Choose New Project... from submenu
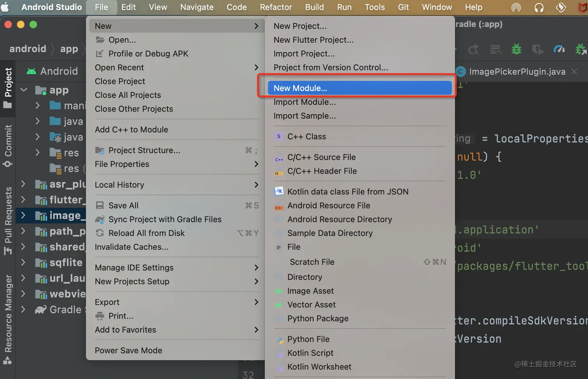588x379 pixels. (360, 26)
